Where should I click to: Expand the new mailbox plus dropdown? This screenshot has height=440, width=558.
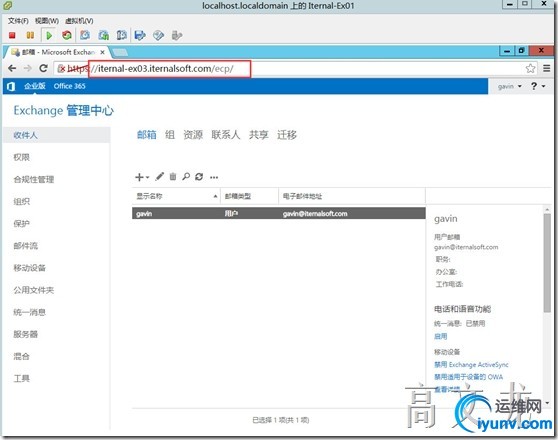pyautogui.click(x=142, y=177)
